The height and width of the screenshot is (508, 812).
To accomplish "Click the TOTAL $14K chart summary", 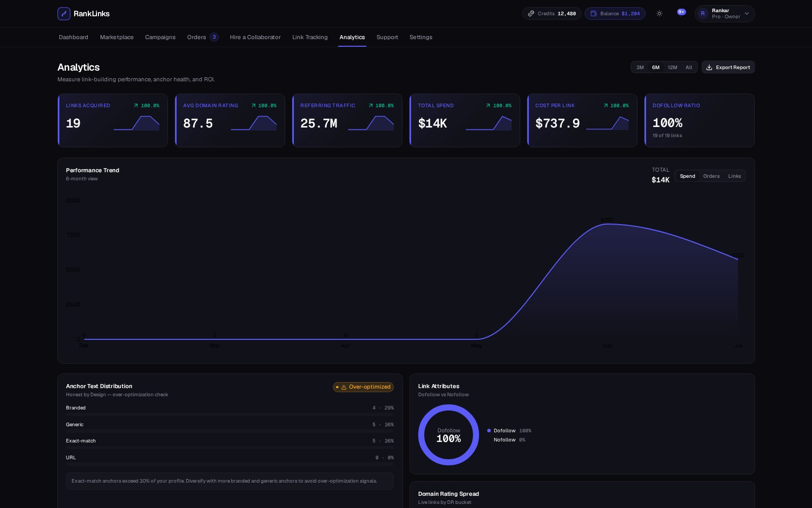I will click(661, 175).
